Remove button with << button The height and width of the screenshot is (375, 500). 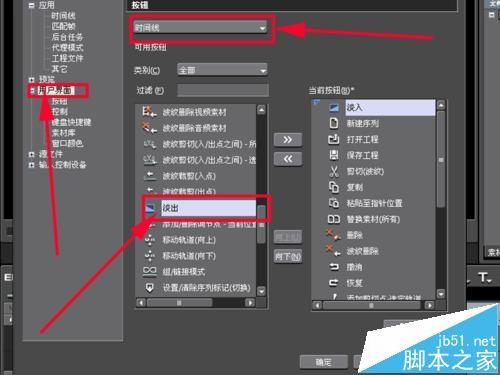coord(288,159)
